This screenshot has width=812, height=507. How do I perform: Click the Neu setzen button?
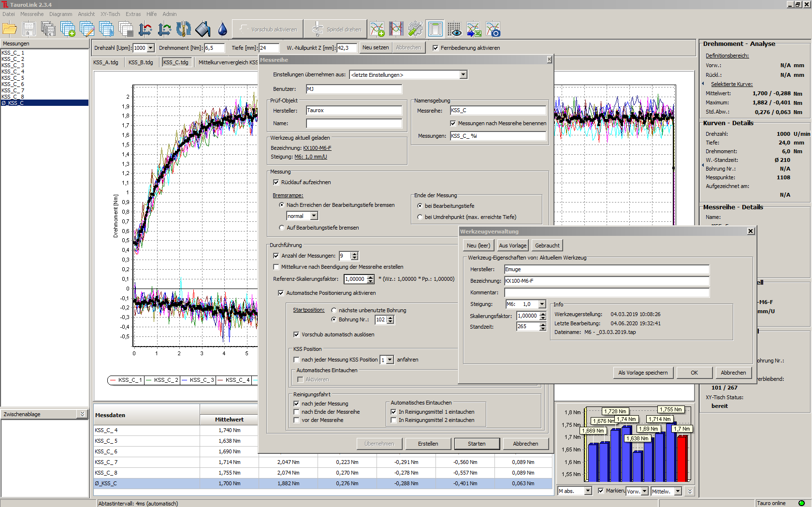coord(376,47)
